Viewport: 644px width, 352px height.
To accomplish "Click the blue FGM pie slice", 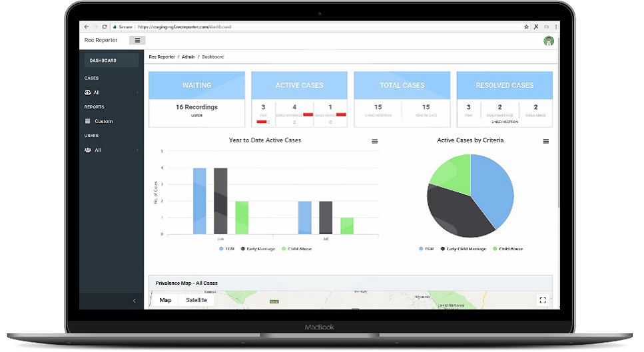I will point(493,189).
